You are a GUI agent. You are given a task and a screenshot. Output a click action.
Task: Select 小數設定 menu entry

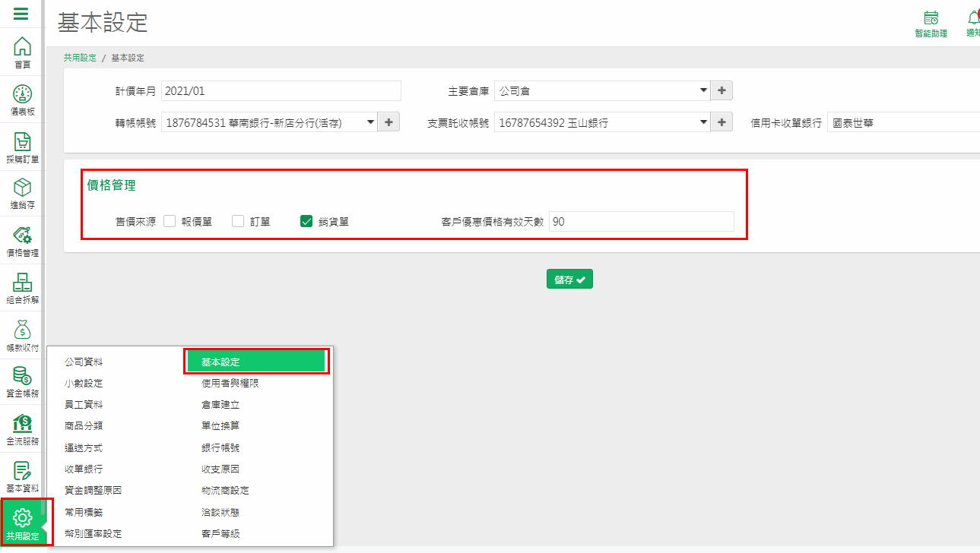tap(84, 383)
